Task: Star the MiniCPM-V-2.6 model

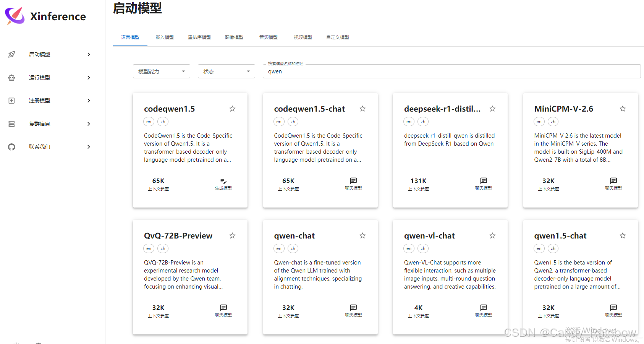Action: point(623,109)
